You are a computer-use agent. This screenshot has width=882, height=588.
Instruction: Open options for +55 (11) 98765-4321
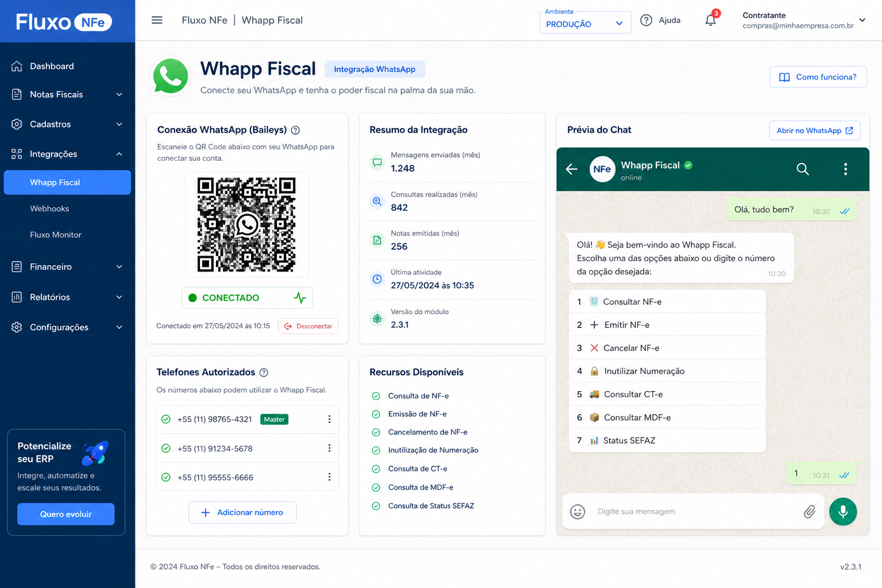(329, 419)
